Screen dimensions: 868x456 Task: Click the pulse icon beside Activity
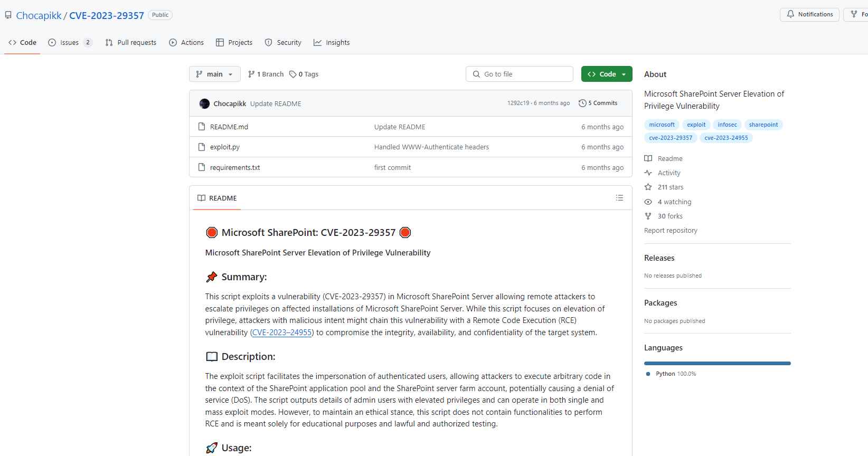[x=648, y=173]
